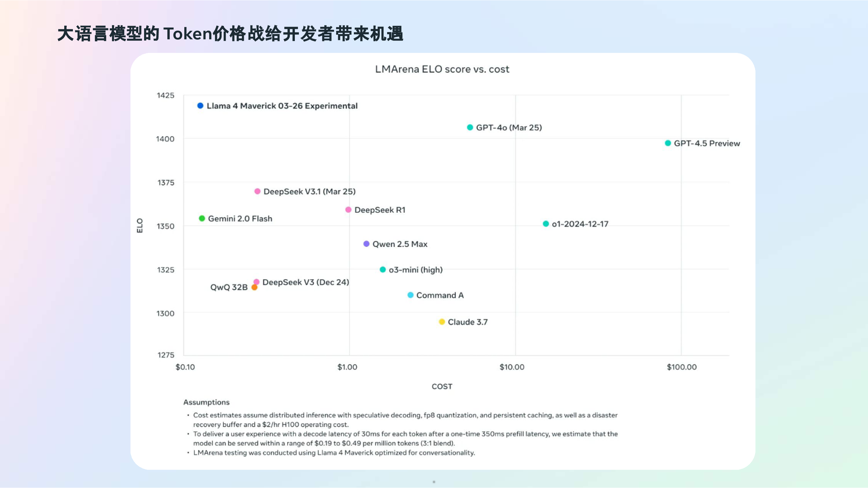Click the chart title 'LMArena ELO score vs. cost'
Viewport: 868px width, 488px height.
tap(442, 69)
